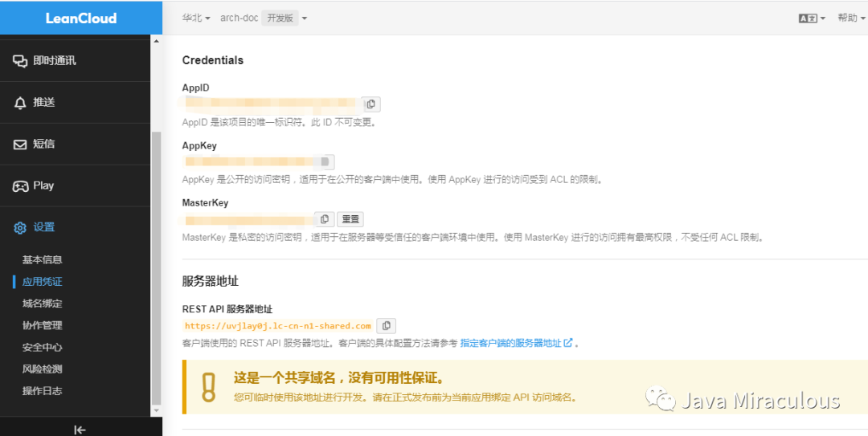
Task: Open the language switch dropdown
Action: pyautogui.click(x=812, y=18)
